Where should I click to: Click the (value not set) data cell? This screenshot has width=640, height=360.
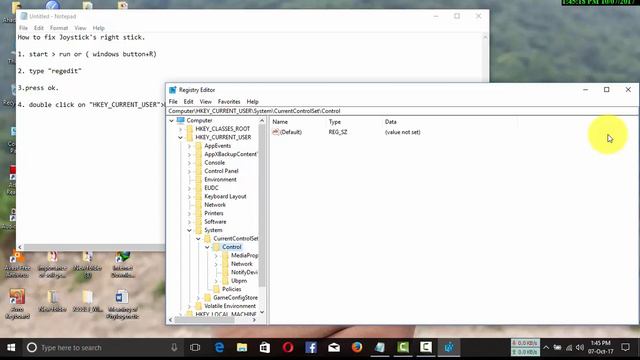(x=402, y=132)
